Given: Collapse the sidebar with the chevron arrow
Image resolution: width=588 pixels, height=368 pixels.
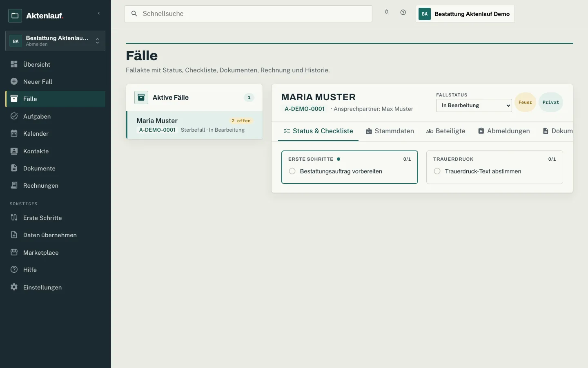Looking at the screenshot, I should (x=99, y=13).
